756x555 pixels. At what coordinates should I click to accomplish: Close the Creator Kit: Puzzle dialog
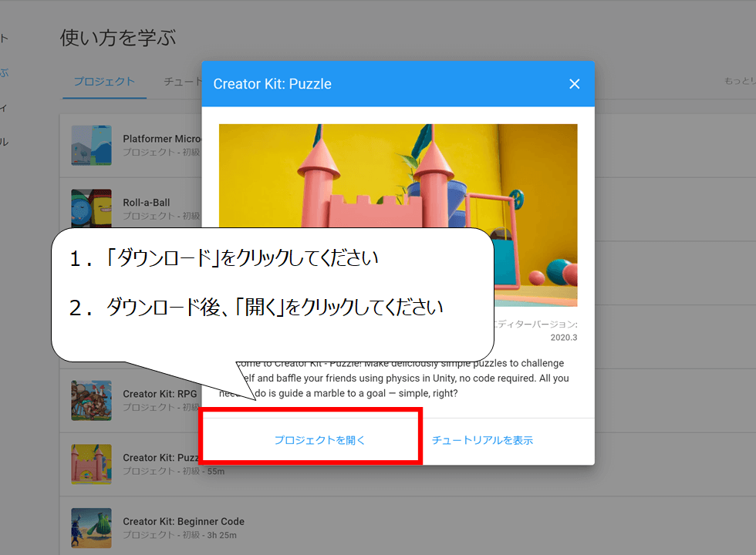pyautogui.click(x=574, y=84)
